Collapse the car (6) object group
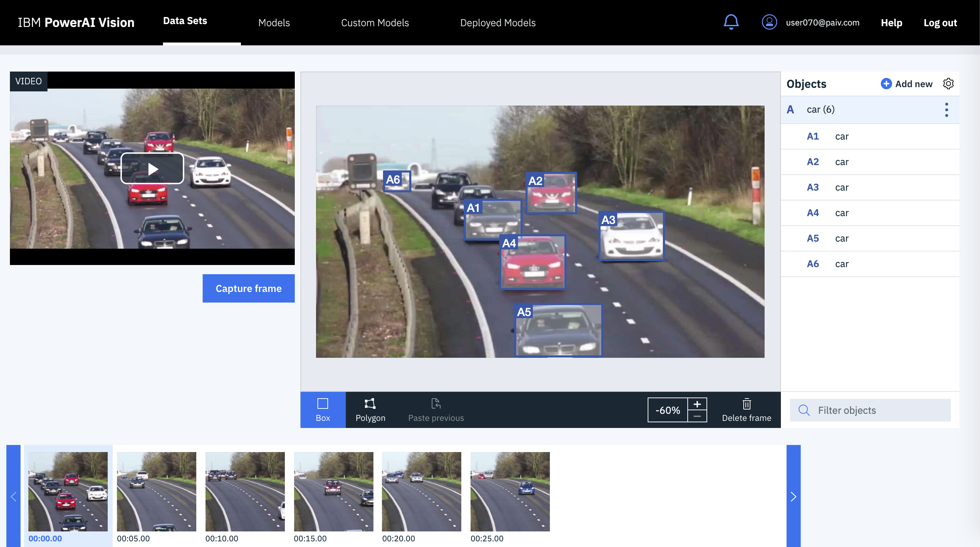 pos(820,109)
